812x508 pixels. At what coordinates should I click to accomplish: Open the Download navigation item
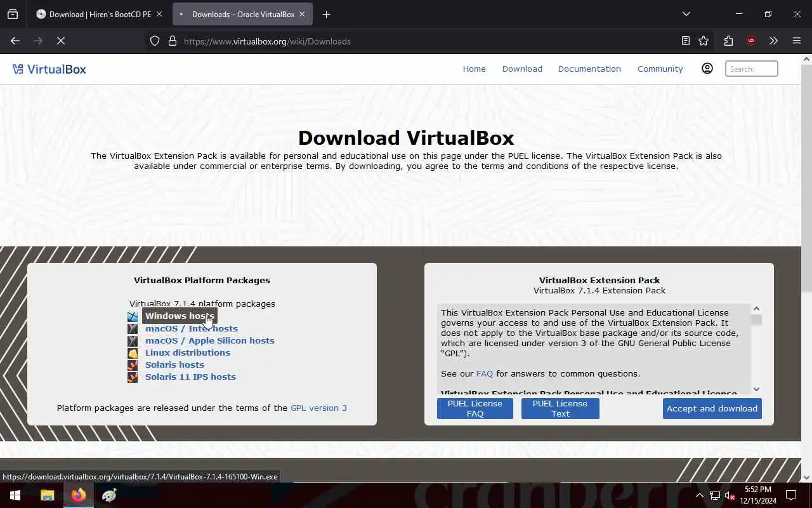tap(522, 69)
